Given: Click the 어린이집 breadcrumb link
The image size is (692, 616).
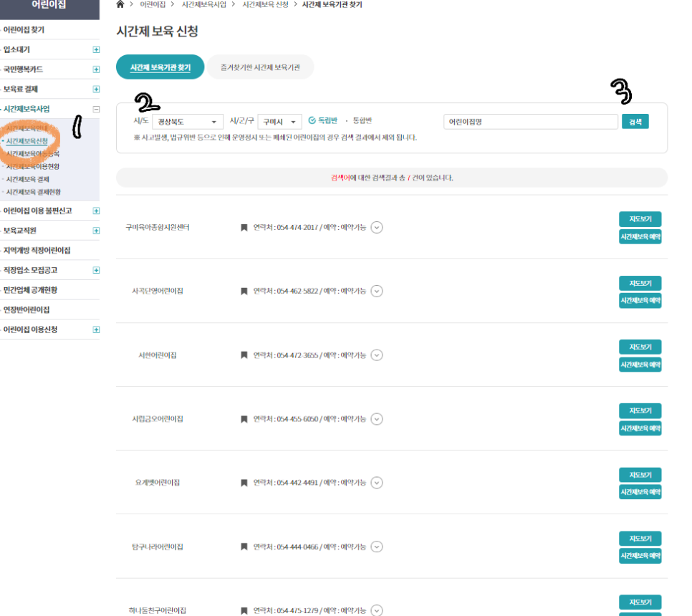Looking at the screenshot, I should (153, 4).
